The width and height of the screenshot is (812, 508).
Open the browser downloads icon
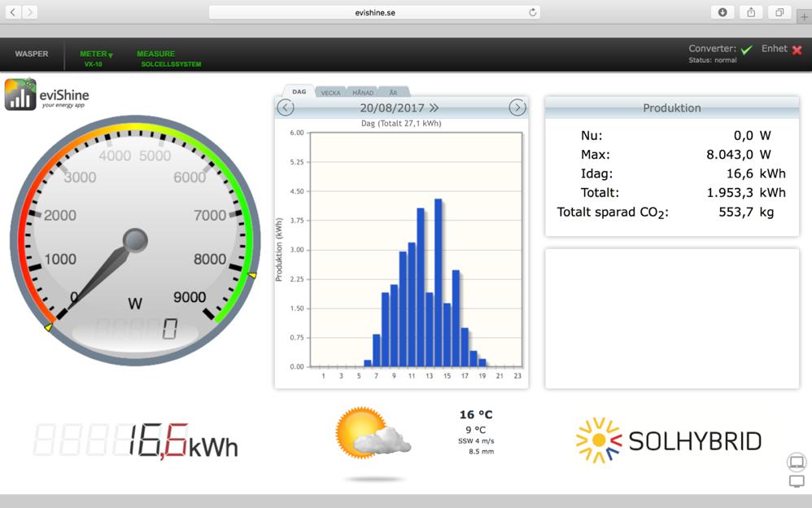723,12
